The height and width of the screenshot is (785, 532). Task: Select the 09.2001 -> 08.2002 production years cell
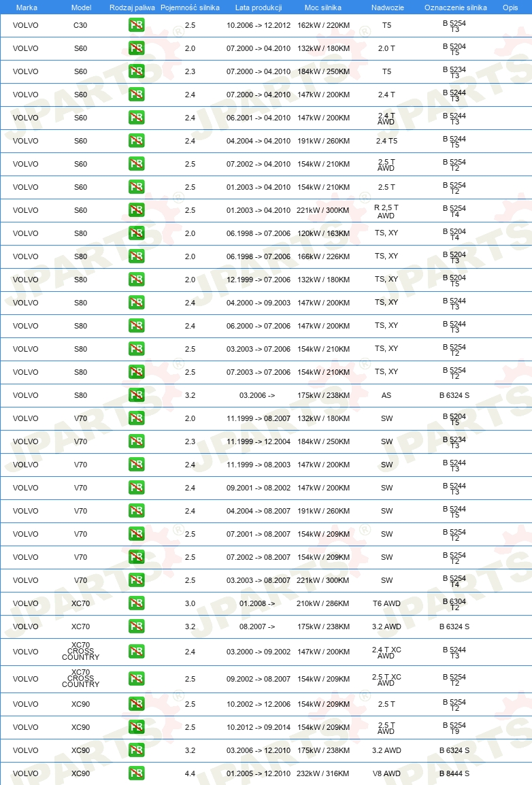pyautogui.click(x=259, y=488)
